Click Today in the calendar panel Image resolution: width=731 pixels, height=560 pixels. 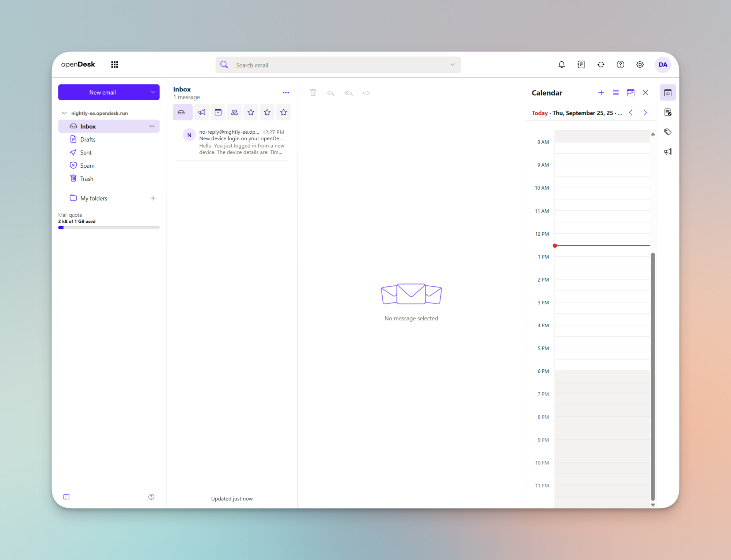(x=540, y=113)
